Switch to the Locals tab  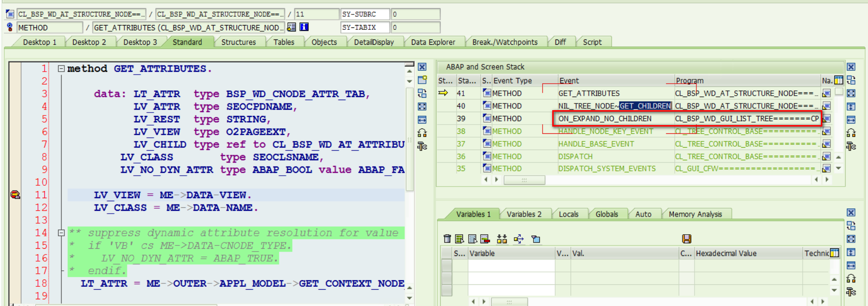(x=569, y=214)
